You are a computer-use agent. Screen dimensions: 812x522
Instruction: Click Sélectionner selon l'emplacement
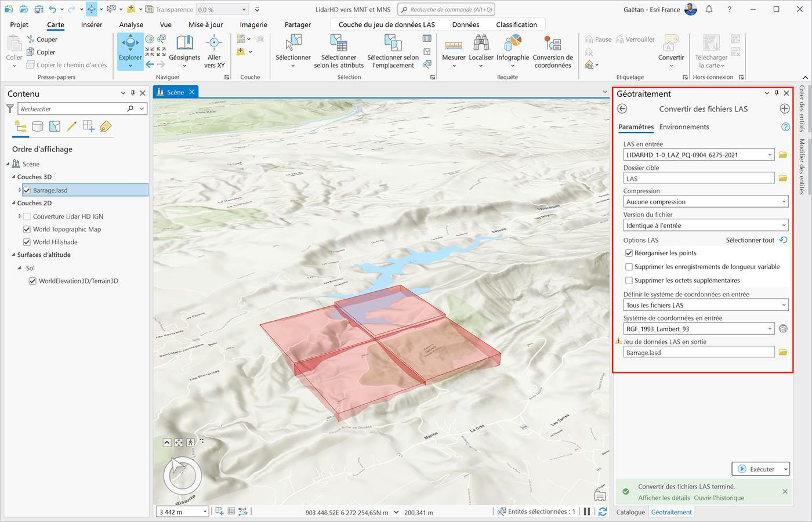[393, 51]
